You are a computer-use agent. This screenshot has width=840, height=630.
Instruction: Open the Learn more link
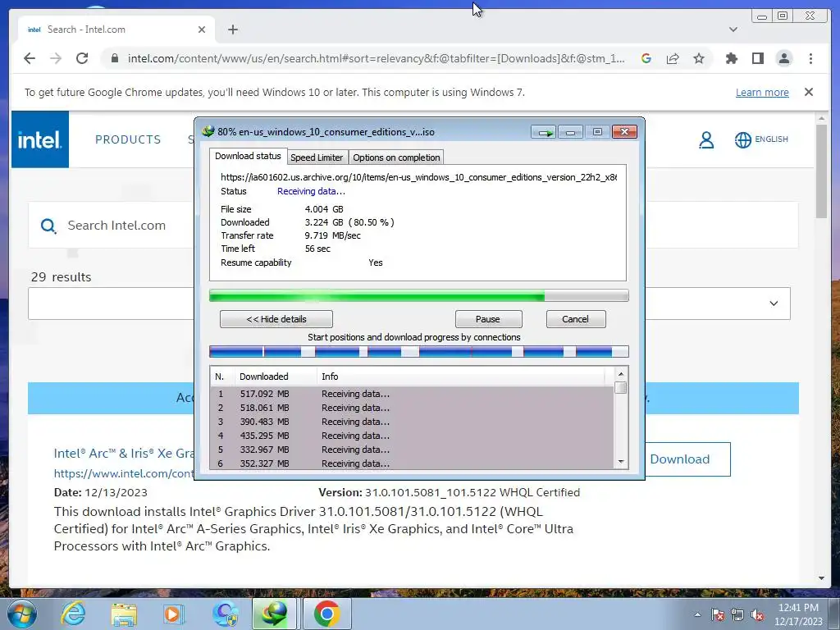[x=762, y=92]
